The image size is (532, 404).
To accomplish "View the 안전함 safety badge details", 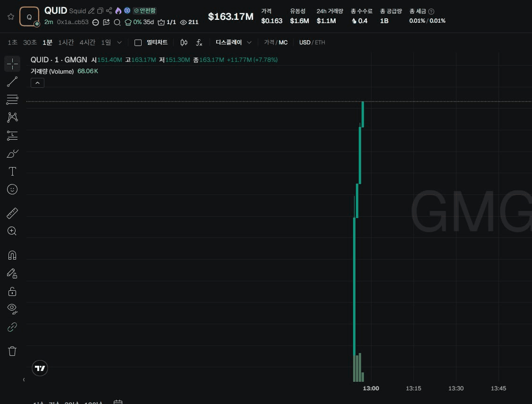I will (x=145, y=11).
